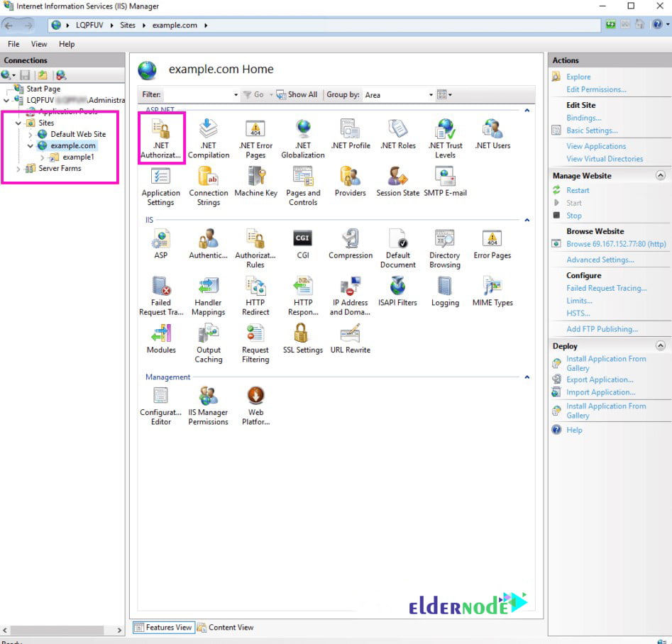Viewport: 672px width, 644px height.
Task: Open the .NET Users feature
Action: click(493, 133)
